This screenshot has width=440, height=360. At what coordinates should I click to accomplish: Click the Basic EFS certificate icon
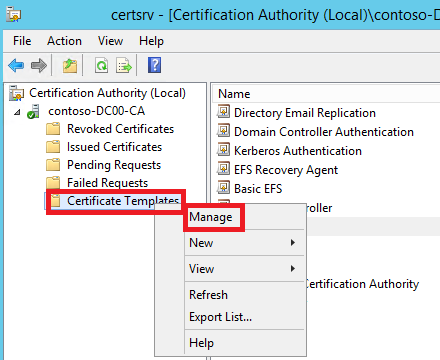click(223, 188)
